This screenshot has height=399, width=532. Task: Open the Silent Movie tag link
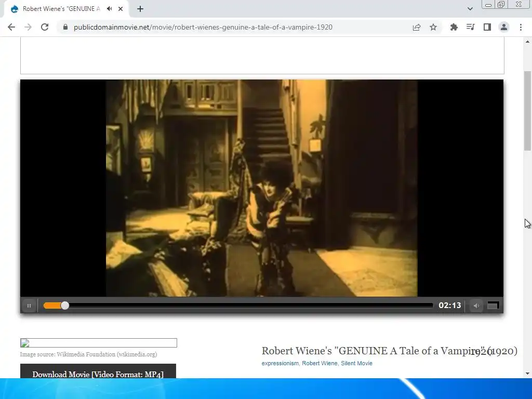click(x=356, y=363)
